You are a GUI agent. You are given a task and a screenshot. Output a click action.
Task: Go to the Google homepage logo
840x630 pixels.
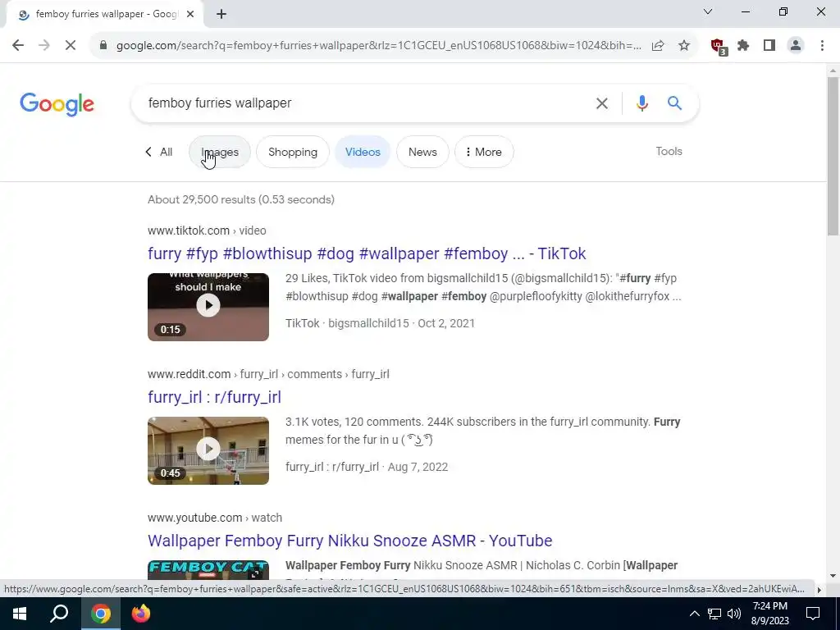pyautogui.click(x=57, y=104)
